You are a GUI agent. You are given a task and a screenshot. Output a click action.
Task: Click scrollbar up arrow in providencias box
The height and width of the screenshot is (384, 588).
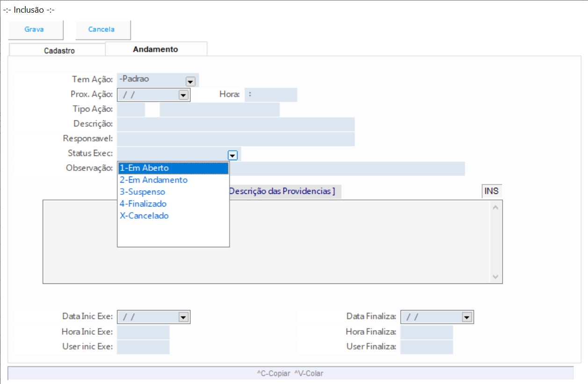pos(496,207)
